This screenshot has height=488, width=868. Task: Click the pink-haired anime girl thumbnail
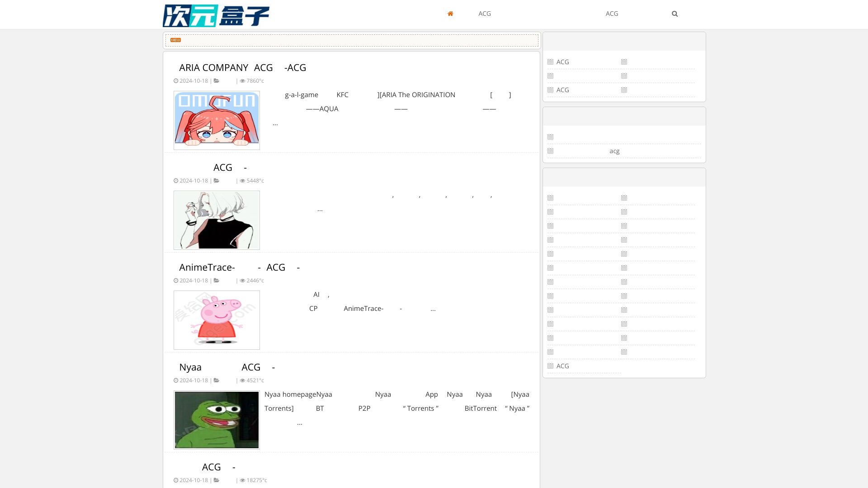coord(217,120)
